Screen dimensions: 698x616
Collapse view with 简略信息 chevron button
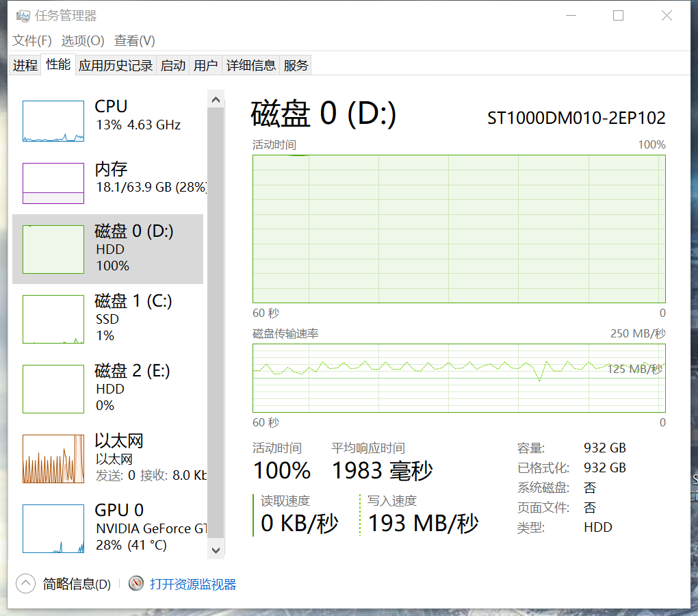25,584
